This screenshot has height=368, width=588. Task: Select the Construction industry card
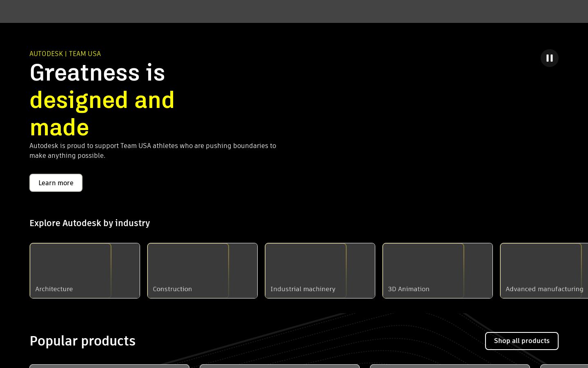(x=203, y=271)
